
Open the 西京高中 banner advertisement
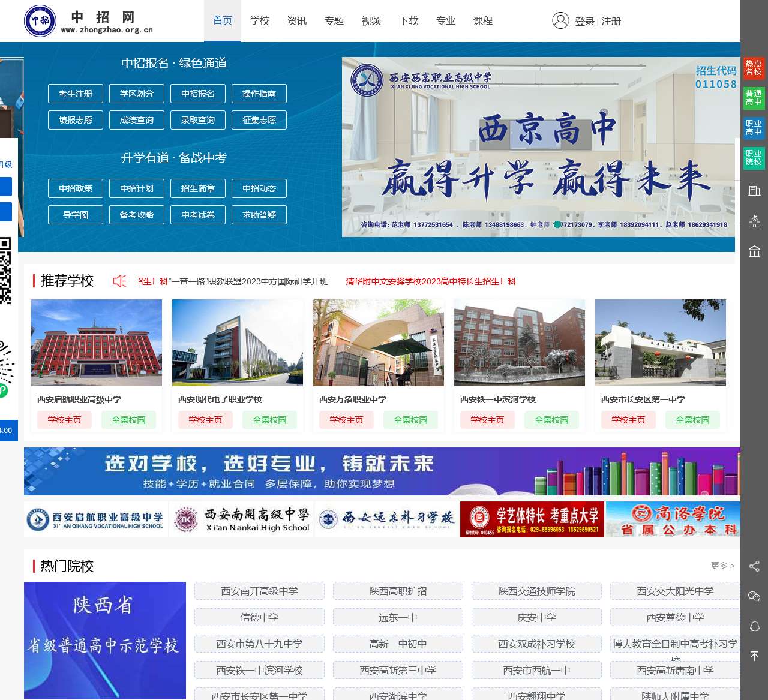(541, 146)
